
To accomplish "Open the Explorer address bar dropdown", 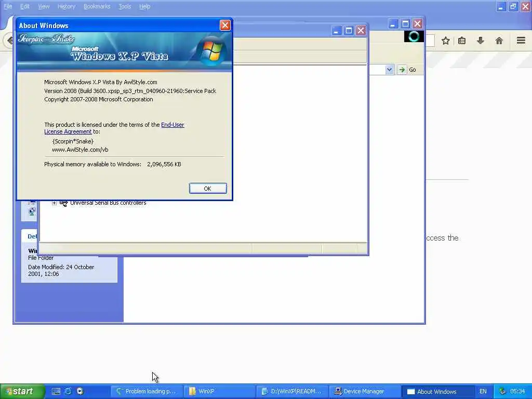I will coord(389,70).
